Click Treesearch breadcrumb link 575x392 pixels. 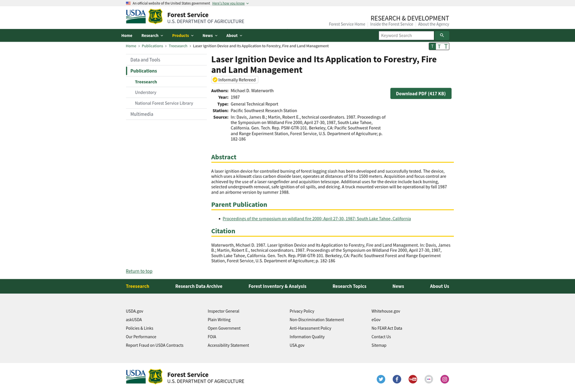coord(178,46)
